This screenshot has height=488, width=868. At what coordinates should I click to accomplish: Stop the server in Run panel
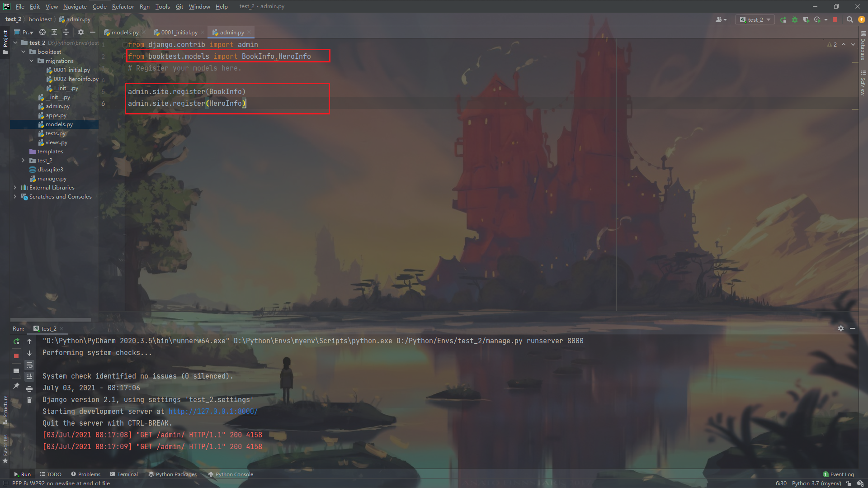[16, 356]
